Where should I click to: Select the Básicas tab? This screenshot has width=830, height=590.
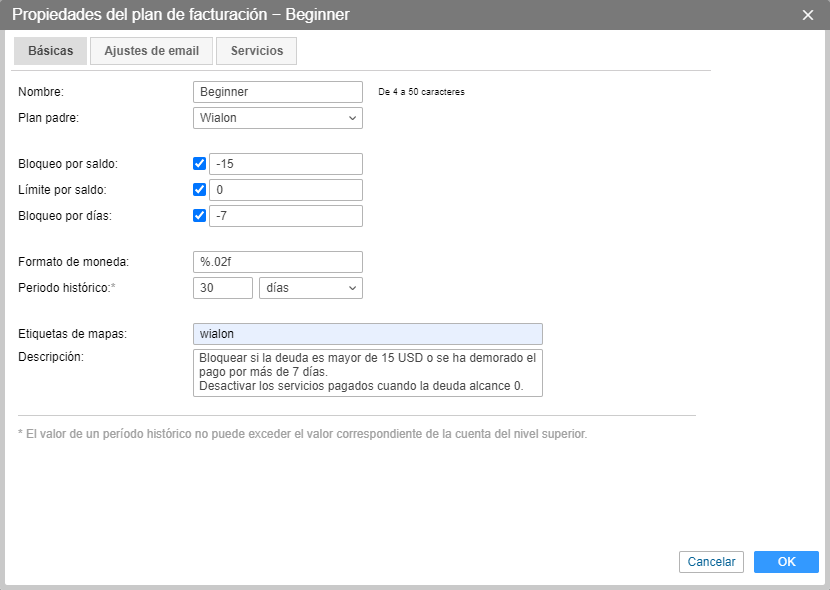(x=50, y=51)
